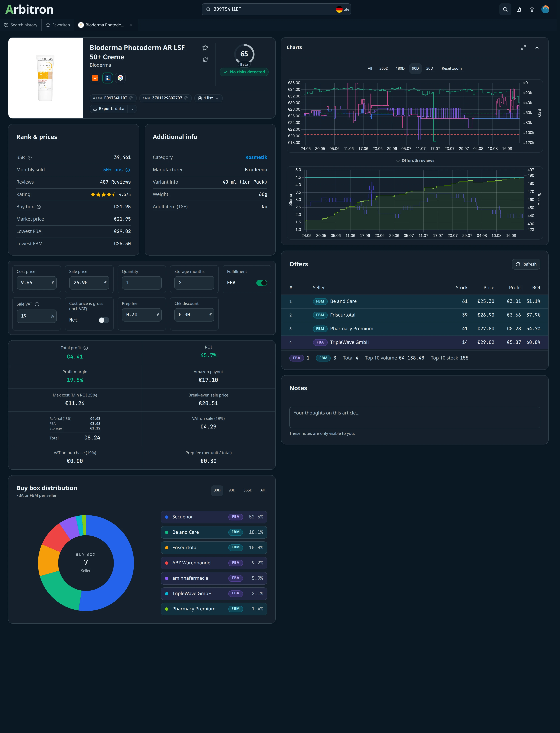
Task: Select 365D in Buy box distribution
Action: pyautogui.click(x=248, y=490)
